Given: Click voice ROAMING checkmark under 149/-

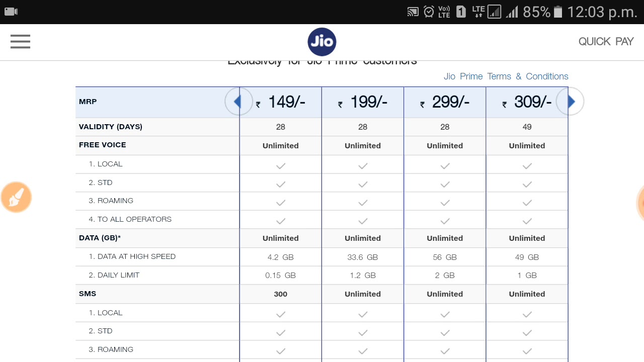Looking at the screenshot, I should click(281, 203).
